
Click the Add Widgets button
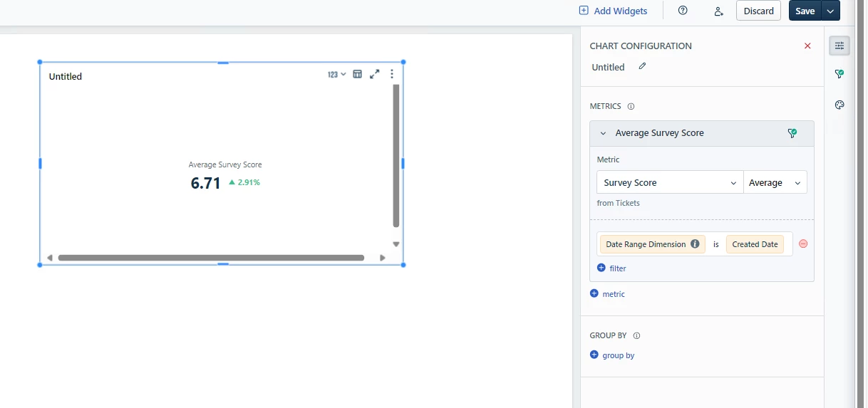613,11
